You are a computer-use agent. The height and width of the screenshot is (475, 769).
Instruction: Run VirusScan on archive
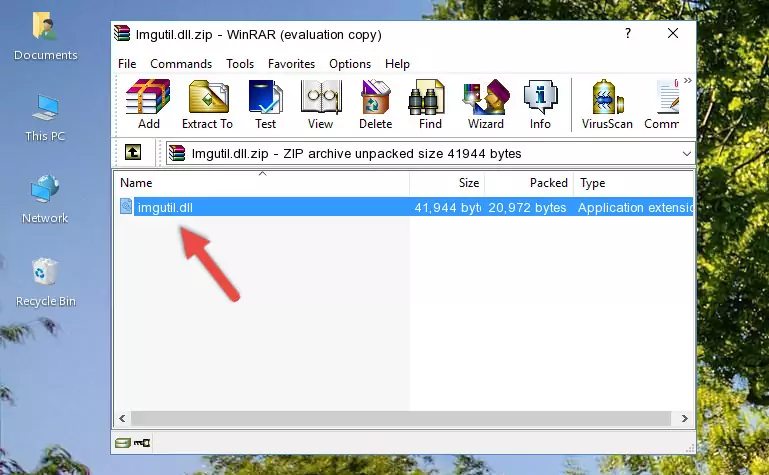(607, 104)
